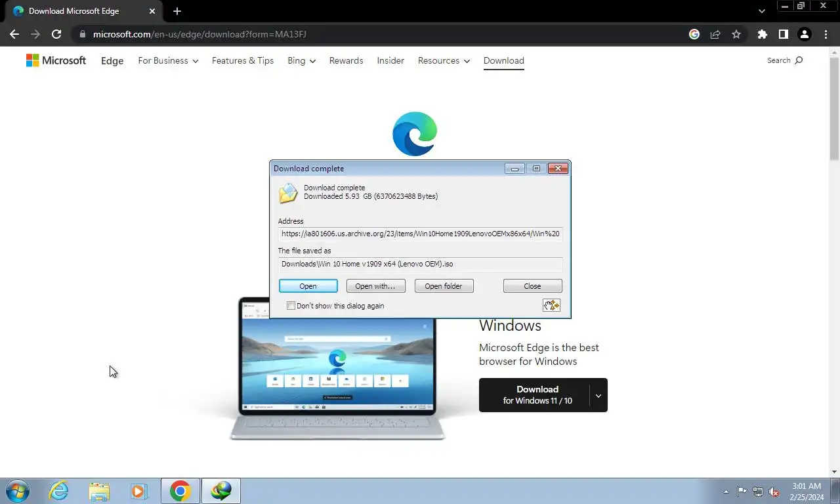Open Windows Media Player taskbar icon
The height and width of the screenshot is (504, 840).
(x=139, y=491)
